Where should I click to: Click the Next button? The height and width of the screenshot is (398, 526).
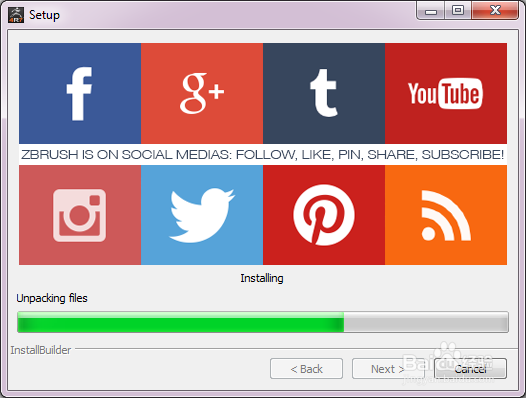tap(388, 368)
